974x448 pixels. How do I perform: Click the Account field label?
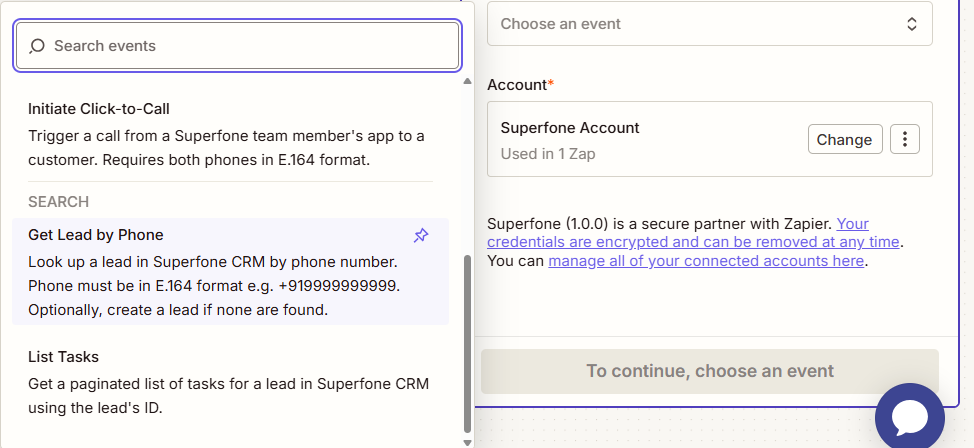click(520, 85)
